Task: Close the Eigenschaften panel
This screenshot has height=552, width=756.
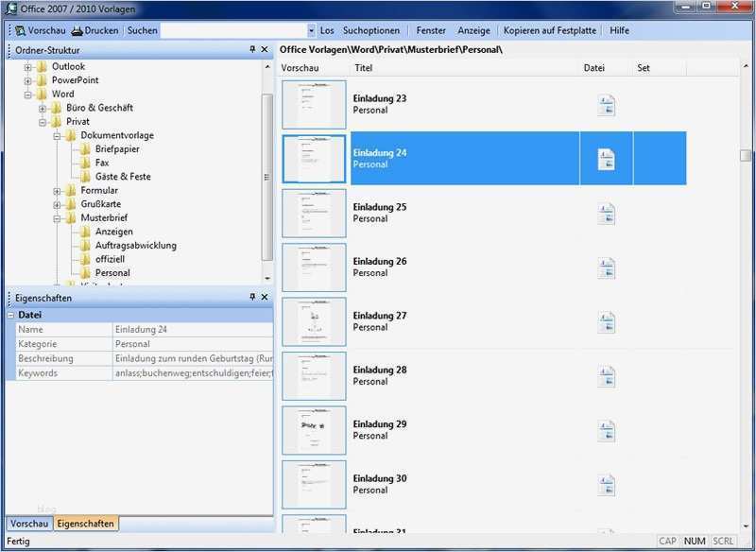Action: [x=265, y=297]
